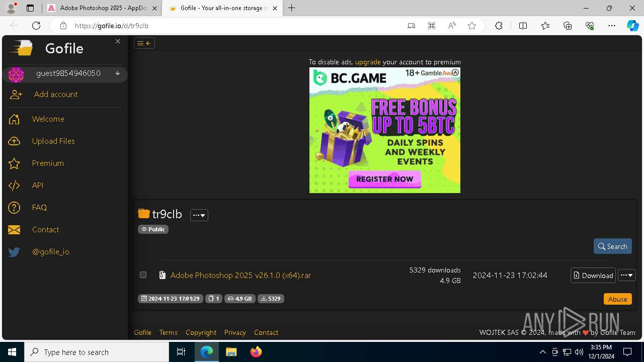Click the Search button
Image resolution: width=644 pixels, height=362 pixels.
click(x=613, y=246)
